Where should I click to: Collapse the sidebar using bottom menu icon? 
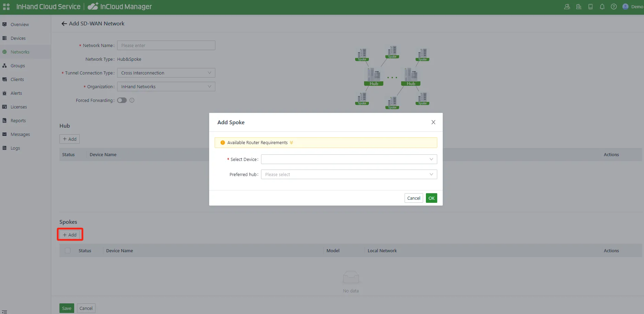(x=4, y=312)
